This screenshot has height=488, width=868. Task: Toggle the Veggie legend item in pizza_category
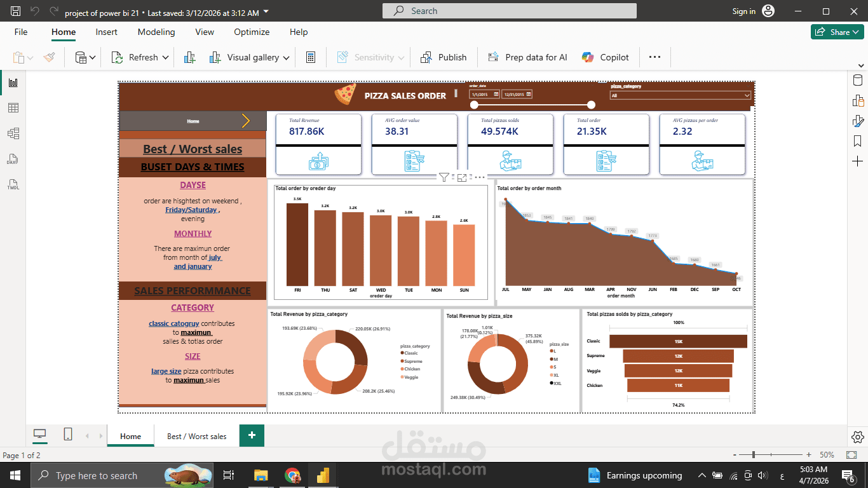point(410,377)
